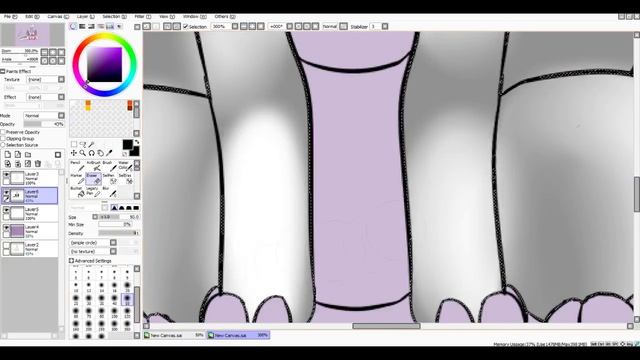Viewport: 640px width, 360px height.
Task: Click the horizontal canvas scrollbar thumb
Action: click(386, 326)
